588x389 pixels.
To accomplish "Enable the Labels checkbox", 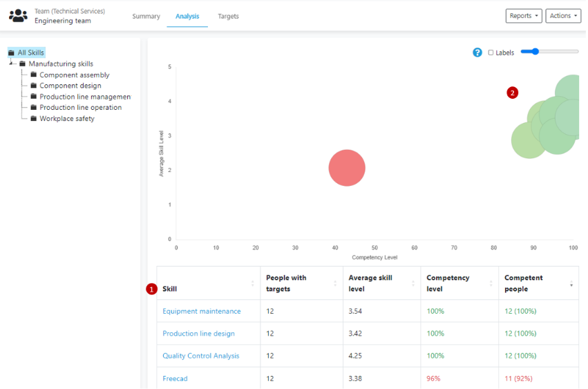I will (491, 53).
